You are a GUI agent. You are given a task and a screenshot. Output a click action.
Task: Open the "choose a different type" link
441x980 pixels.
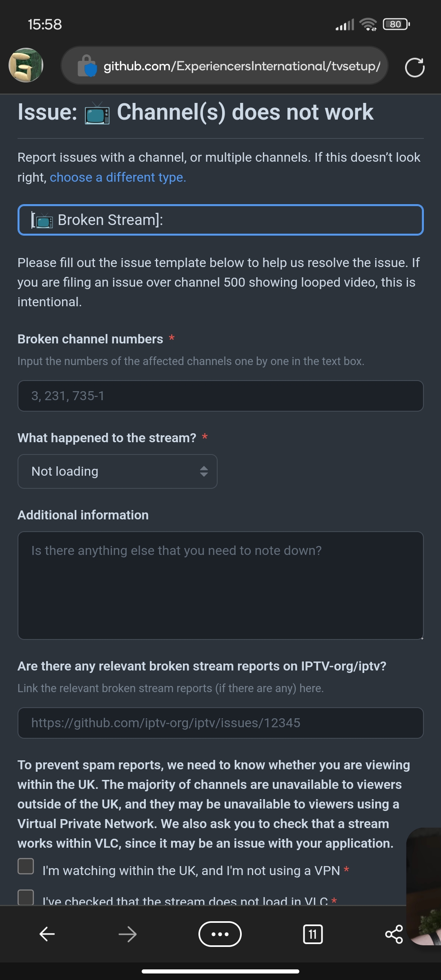pyautogui.click(x=118, y=177)
